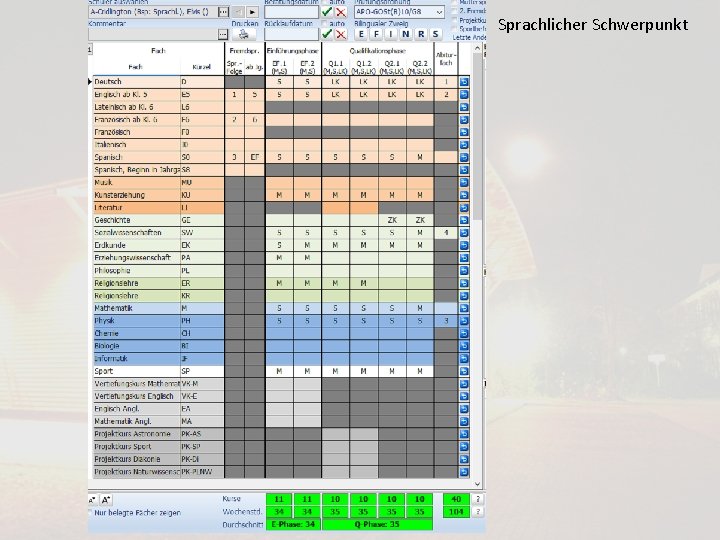Click the vertical scrollbar up arrow
This screenshot has height=540, width=720.
tap(477, 48)
